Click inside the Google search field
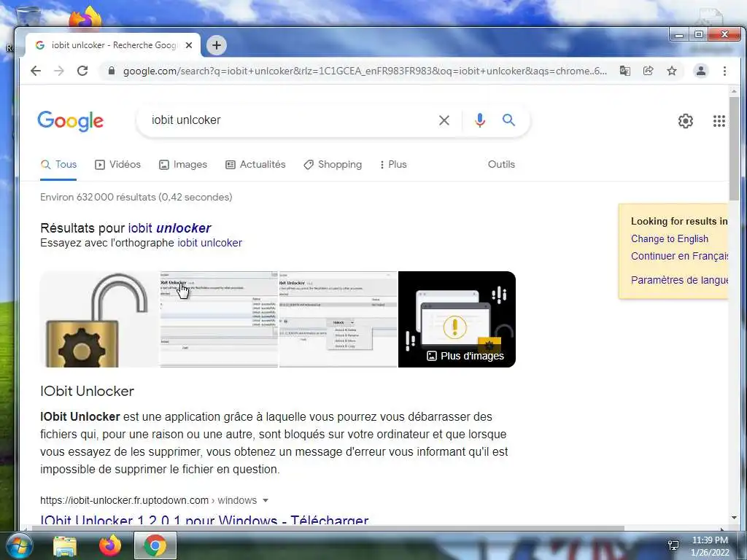 pyautogui.click(x=290, y=120)
